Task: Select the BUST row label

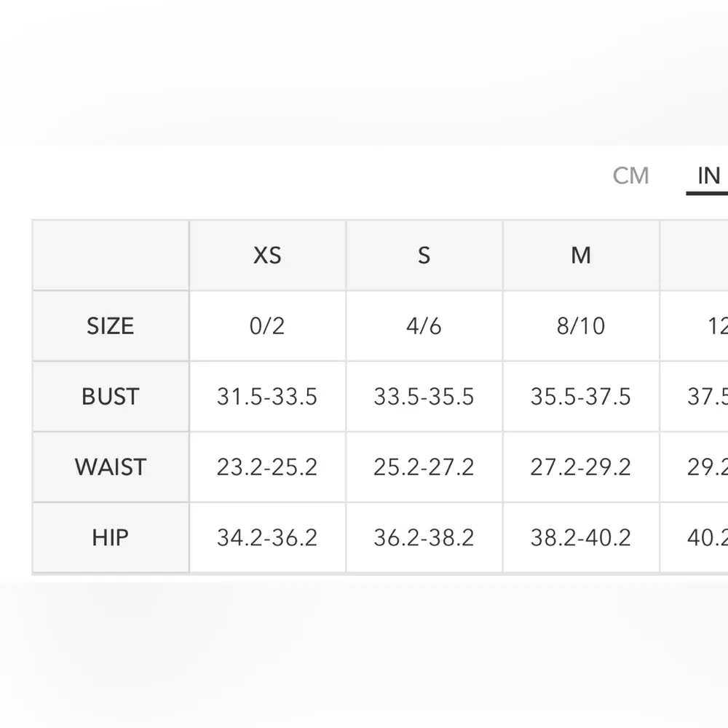Action: [x=110, y=396]
